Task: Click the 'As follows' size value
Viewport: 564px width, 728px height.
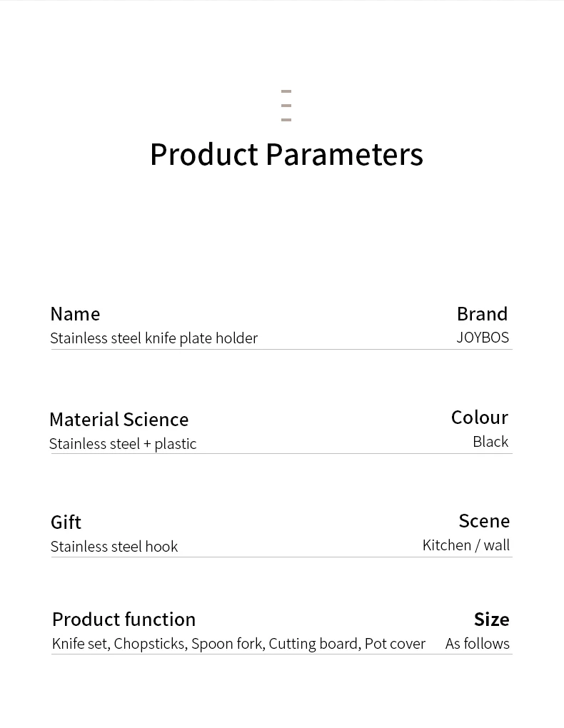Action: point(478,644)
